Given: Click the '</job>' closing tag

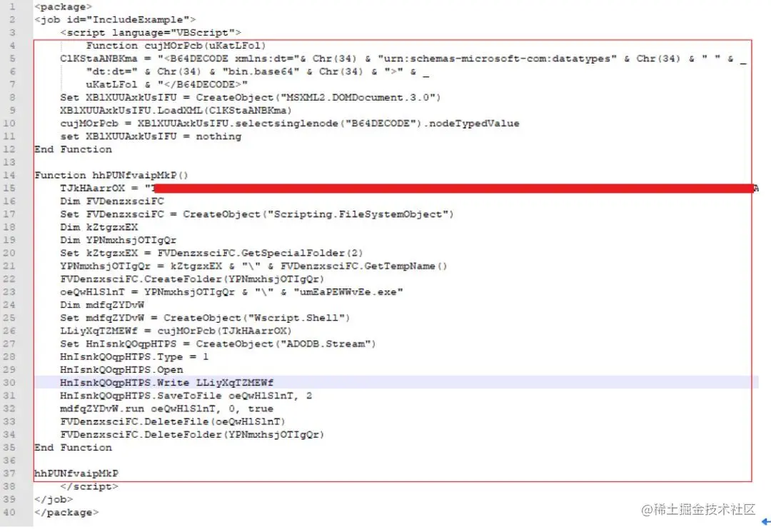Looking at the screenshot, I should [54, 500].
